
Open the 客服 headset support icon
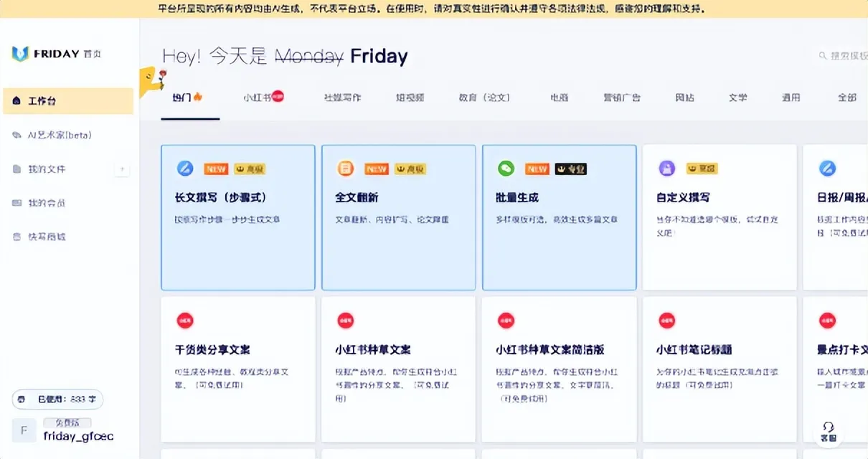pos(829,431)
